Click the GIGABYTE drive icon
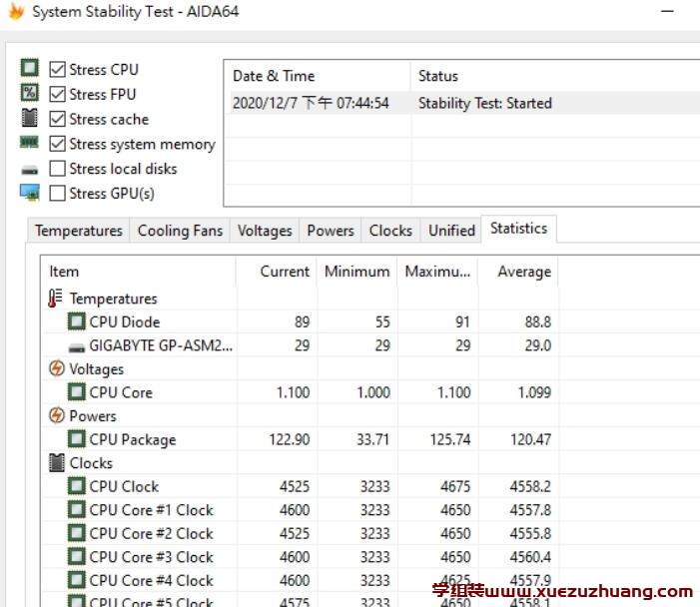The width and height of the screenshot is (700, 607). 76,346
